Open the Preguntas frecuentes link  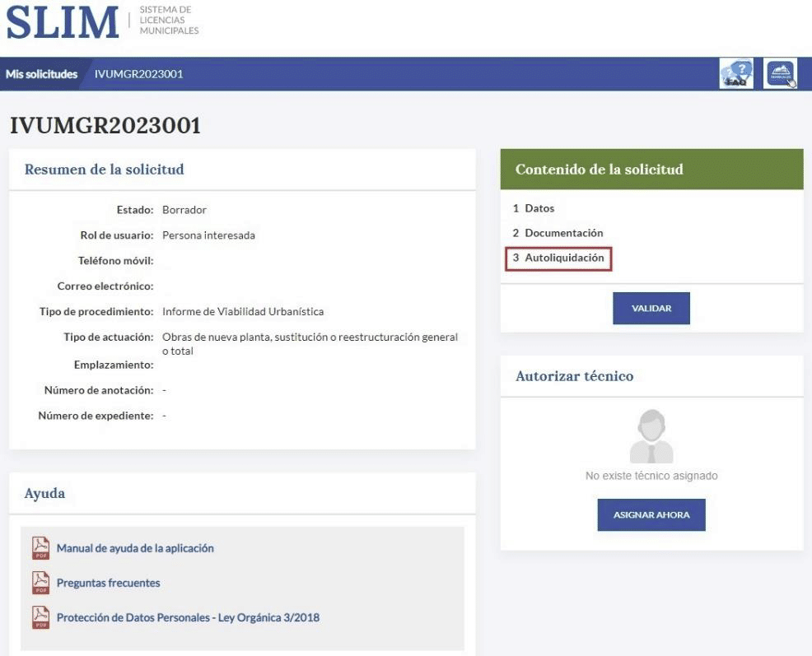point(108,583)
